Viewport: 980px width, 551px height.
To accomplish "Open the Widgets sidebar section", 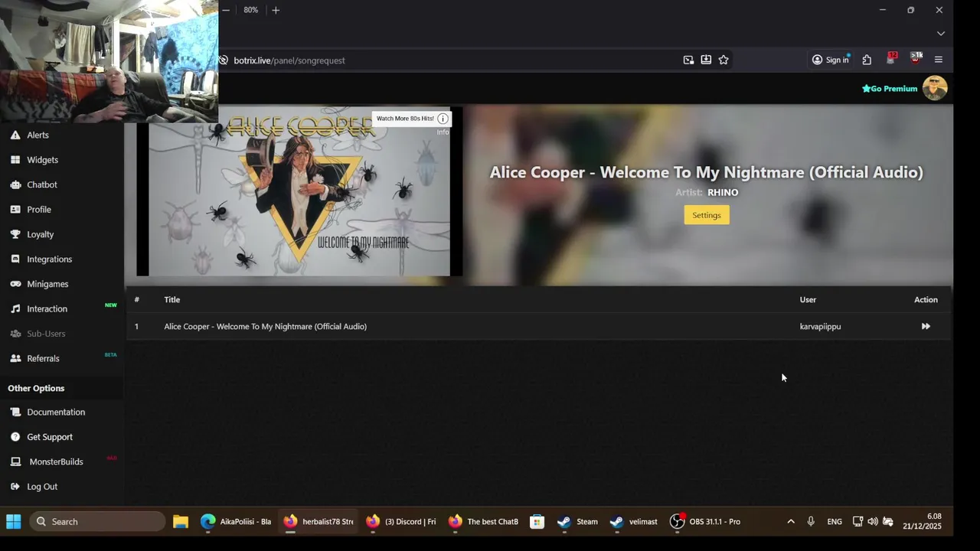I will (x=42, y=160).
